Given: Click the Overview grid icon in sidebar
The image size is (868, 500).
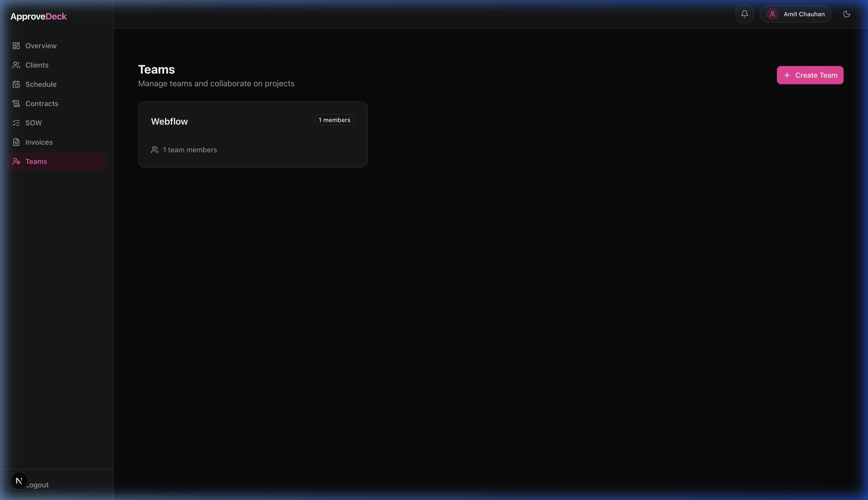Looking at the screenshot, I should (16, 46).
